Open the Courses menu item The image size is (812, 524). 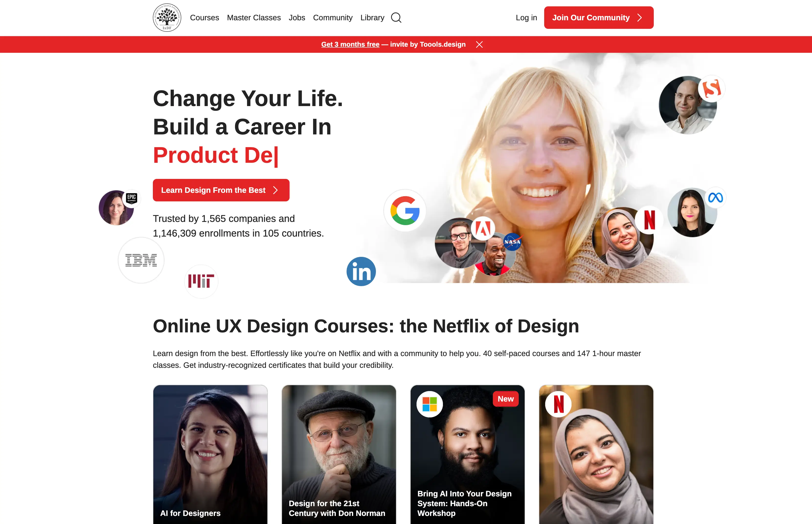(204, 18)
